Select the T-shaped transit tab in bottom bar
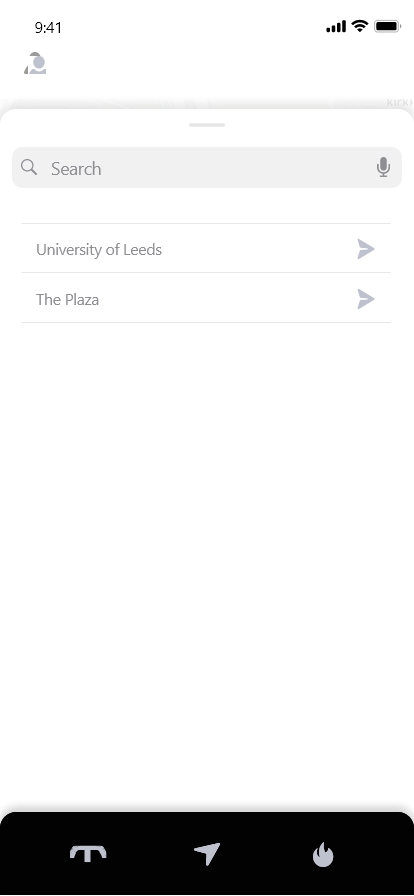 pos(88,854)
